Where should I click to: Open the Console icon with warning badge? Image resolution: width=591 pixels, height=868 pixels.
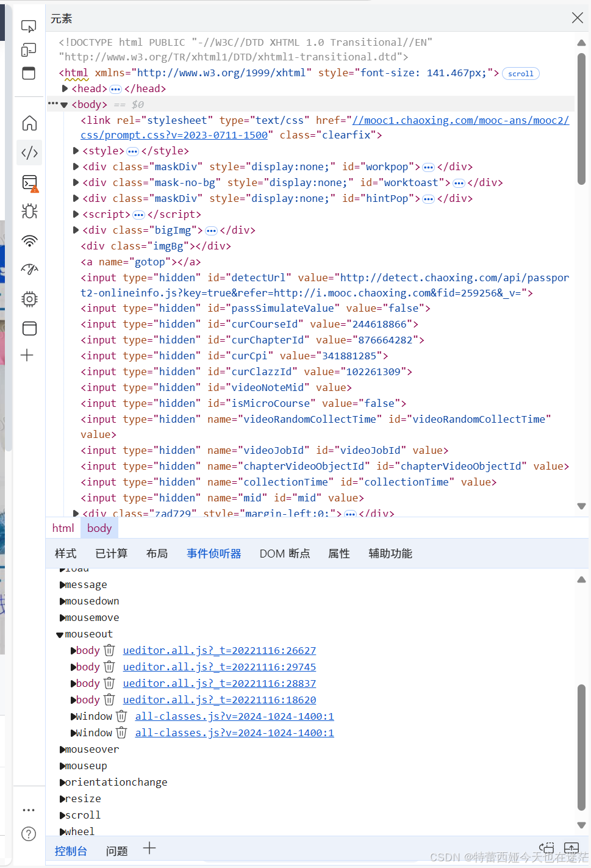click(x=30, y=183)
